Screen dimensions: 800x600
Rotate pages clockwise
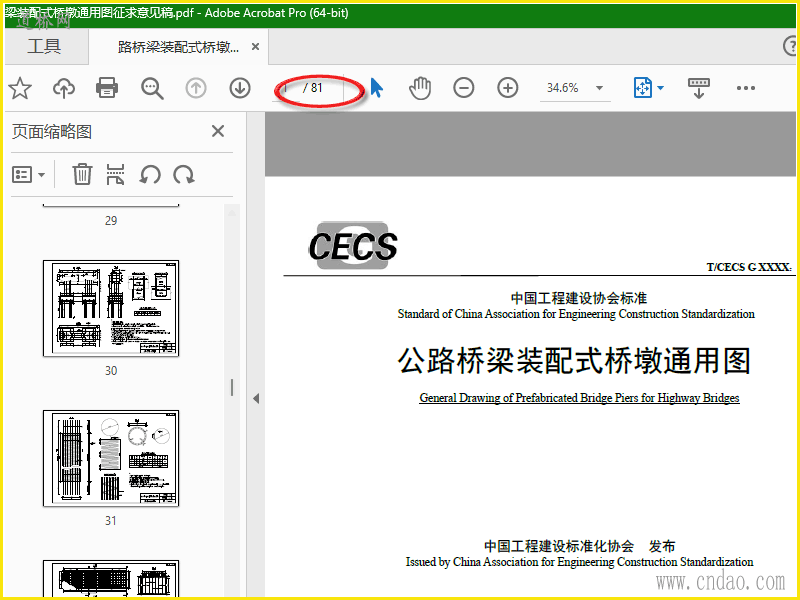click(x=184, y=174)
